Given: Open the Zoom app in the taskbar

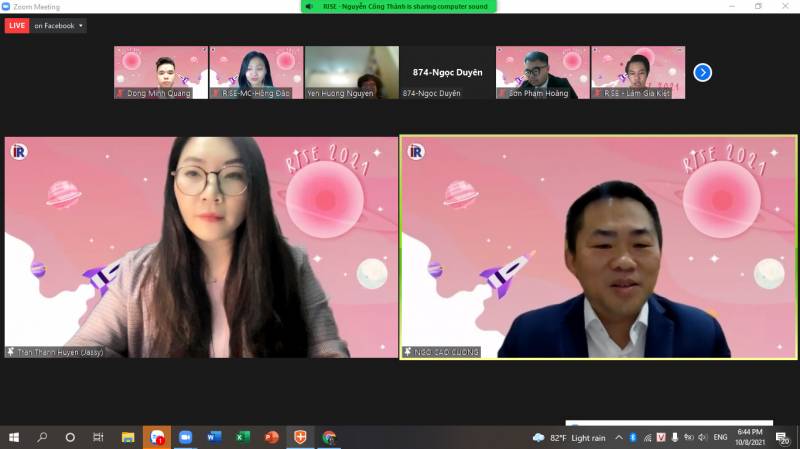Looking at the screenshot, I should click(185, 437).
